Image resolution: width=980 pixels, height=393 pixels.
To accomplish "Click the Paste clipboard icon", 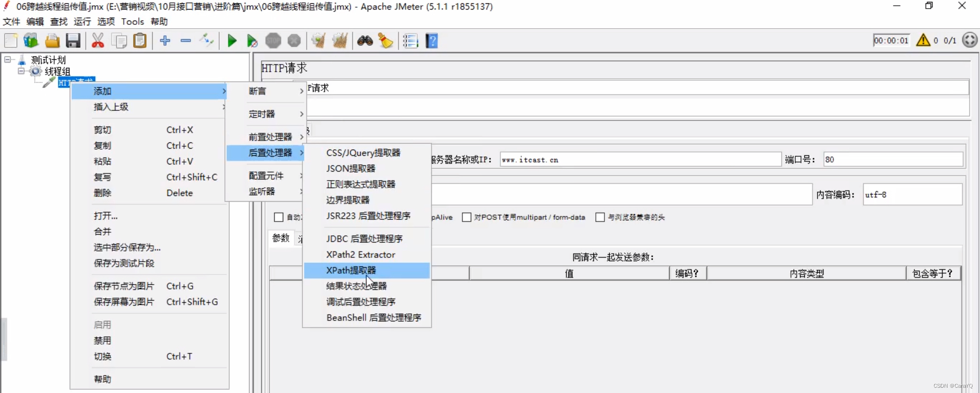I will point(140,41).
